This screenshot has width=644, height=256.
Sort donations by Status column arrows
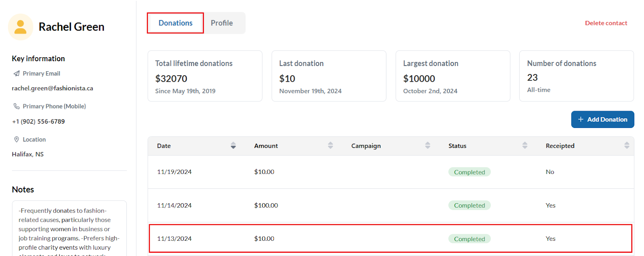(524, 146)
